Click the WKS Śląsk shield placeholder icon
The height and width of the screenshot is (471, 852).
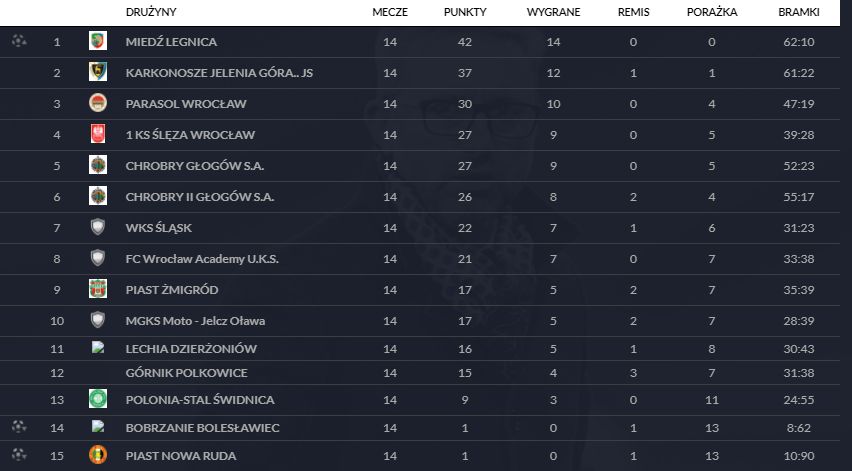click(x=98, y=227)
